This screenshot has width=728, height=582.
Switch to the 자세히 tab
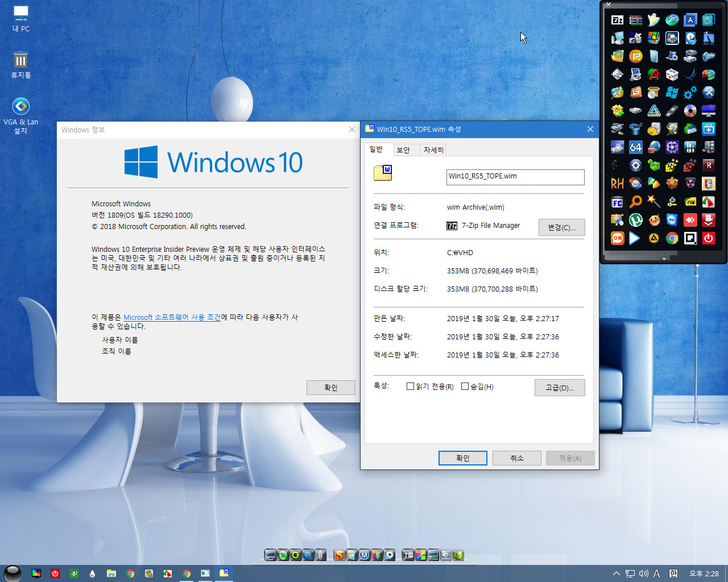coord(433,150)
